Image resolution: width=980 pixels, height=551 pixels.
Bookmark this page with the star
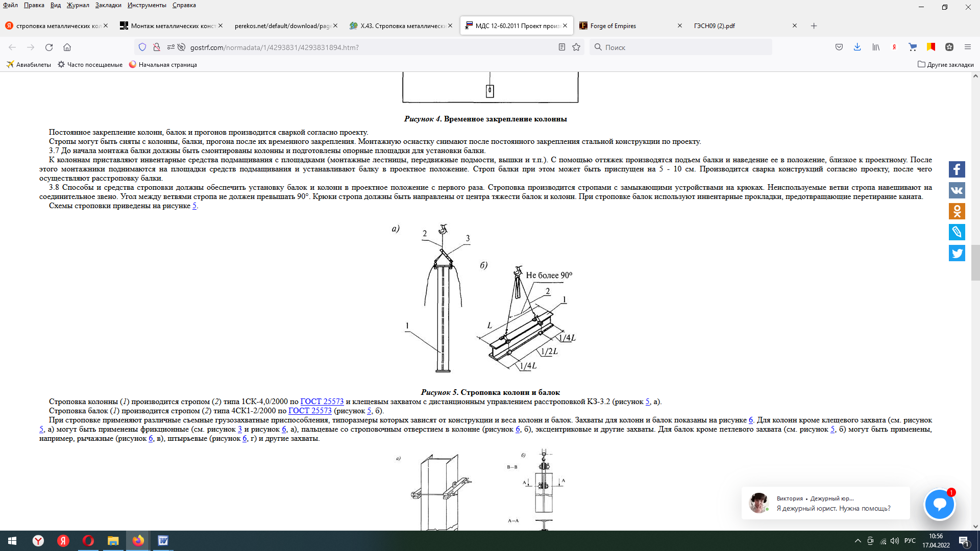(x=576, y=47)
